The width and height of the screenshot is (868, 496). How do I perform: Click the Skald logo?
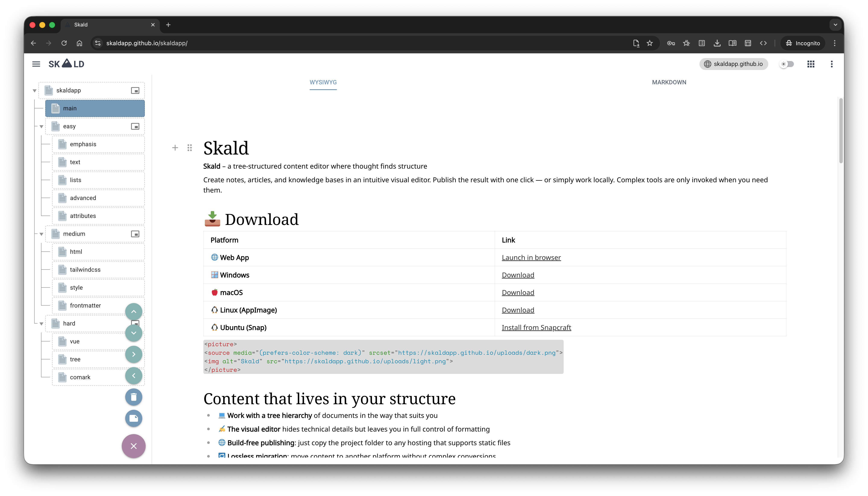(x=66, y=64)
